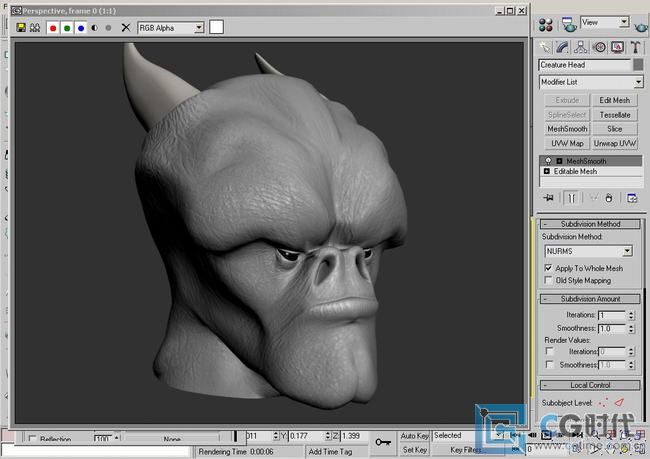The height and width of the screenshot is (459, 650).
Task: Click the MeshSmooth modifier button
Action: coord(567,129)
